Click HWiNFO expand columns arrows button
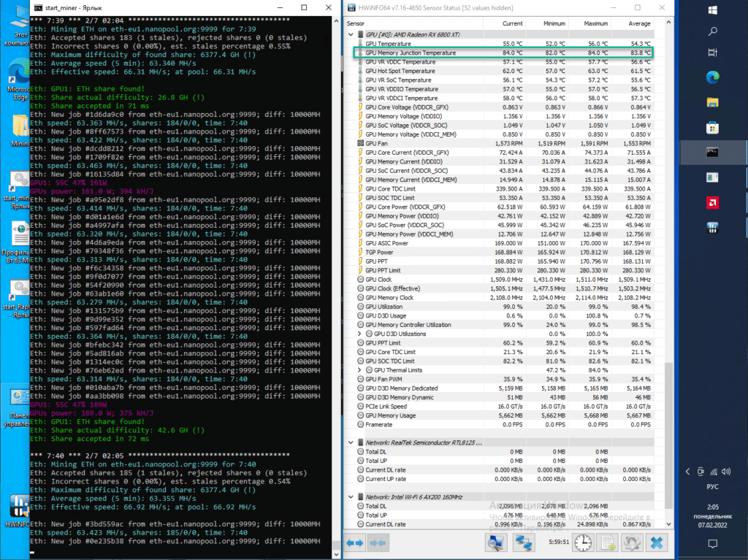This screenshot has height=560, width=748. click(x=356, y=542)
